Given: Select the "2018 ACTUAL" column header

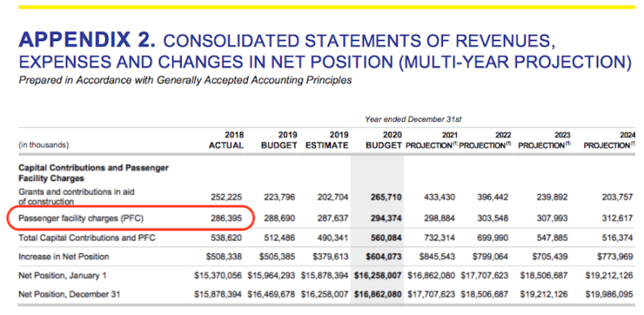Looking at the screenshot, I should point(226,140).
